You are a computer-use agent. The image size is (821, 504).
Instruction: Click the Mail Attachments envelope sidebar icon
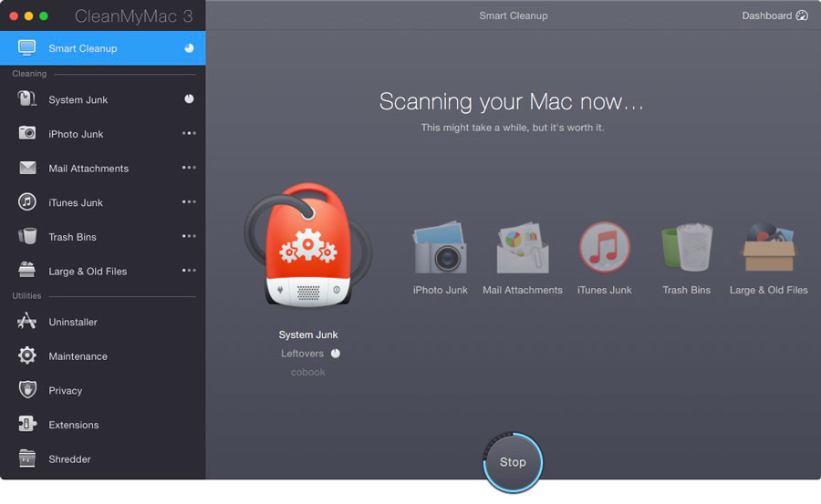pyautogui.click(x=27, y=168)
